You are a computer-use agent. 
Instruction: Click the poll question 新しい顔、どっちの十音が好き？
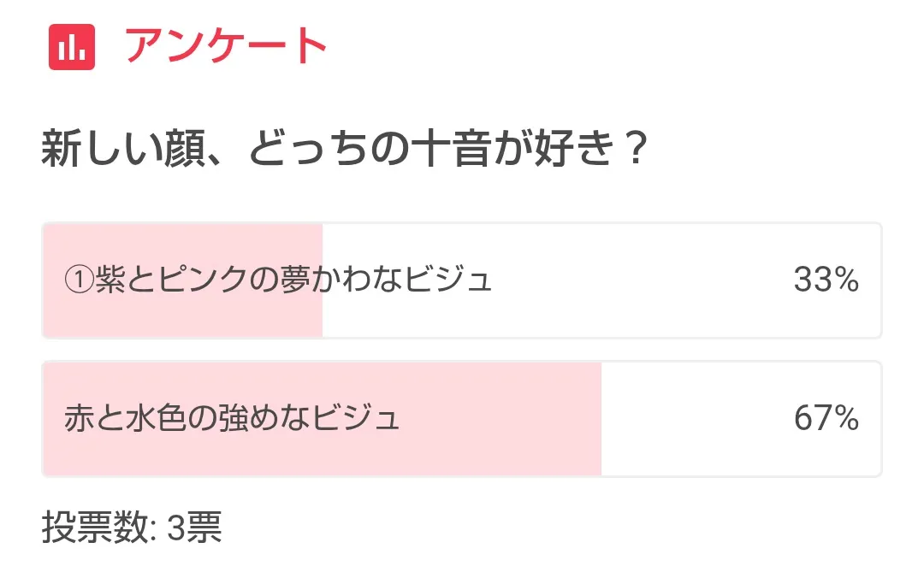(x=342, y=150)
